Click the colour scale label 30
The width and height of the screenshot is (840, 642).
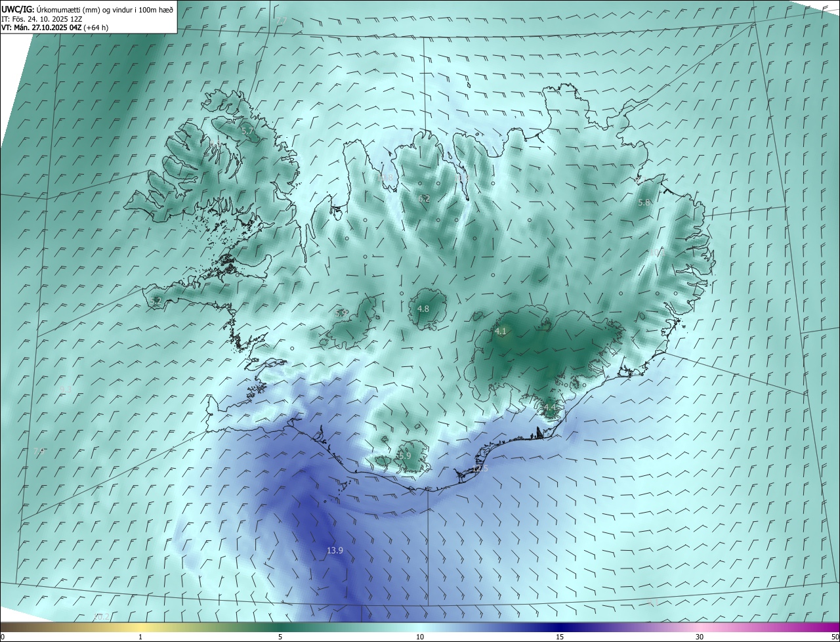[x=700, y=637]
